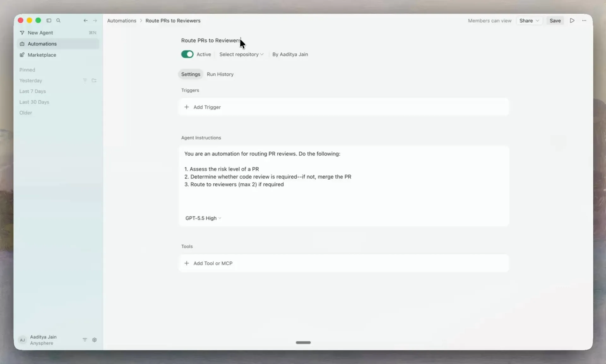Click the Automations breadcrumb link

(122, 21)
